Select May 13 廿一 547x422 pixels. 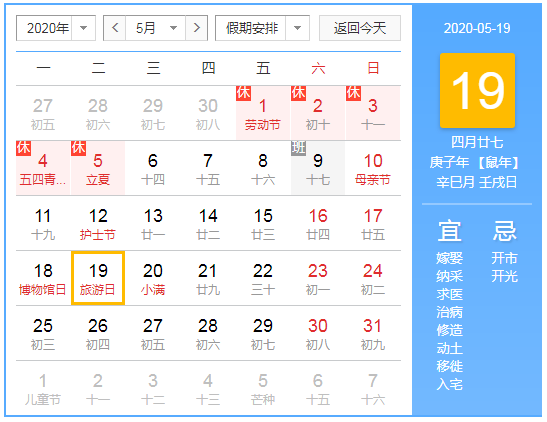click(x=153, y=223)
